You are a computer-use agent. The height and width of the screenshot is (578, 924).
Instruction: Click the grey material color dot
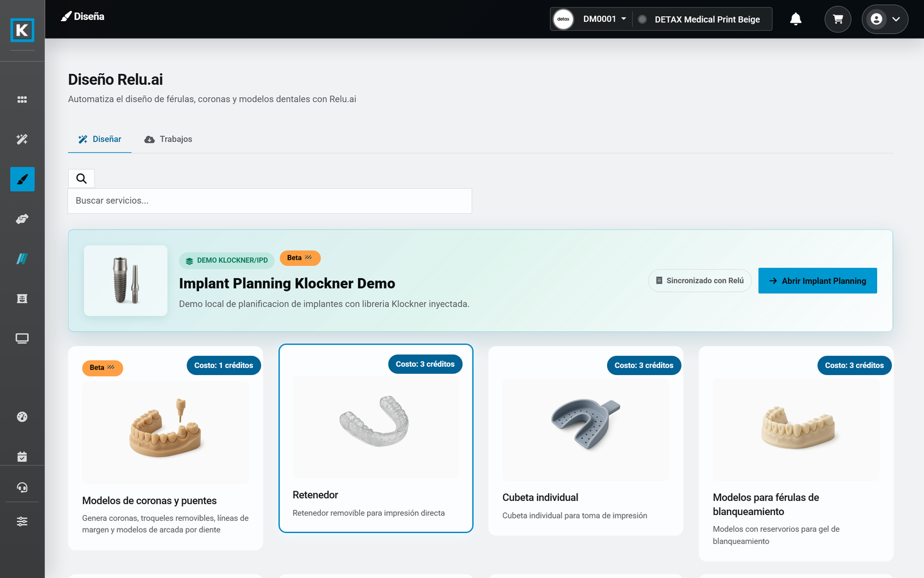pyautogui.click(x=642, y=19)
